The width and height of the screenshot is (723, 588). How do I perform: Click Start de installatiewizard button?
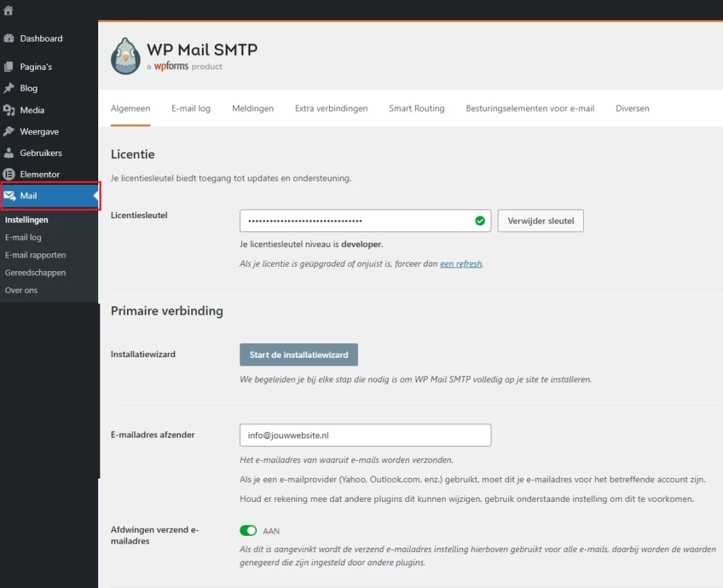pos(299,355)
